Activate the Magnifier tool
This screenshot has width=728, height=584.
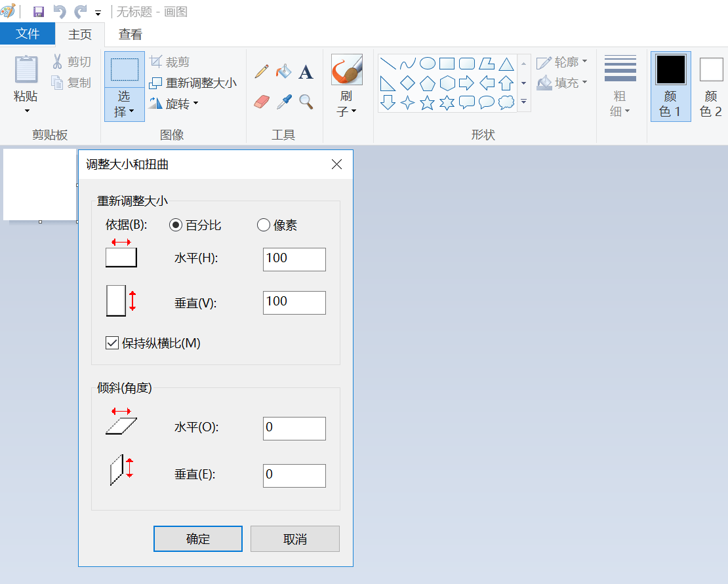click(x=306, y=100)
